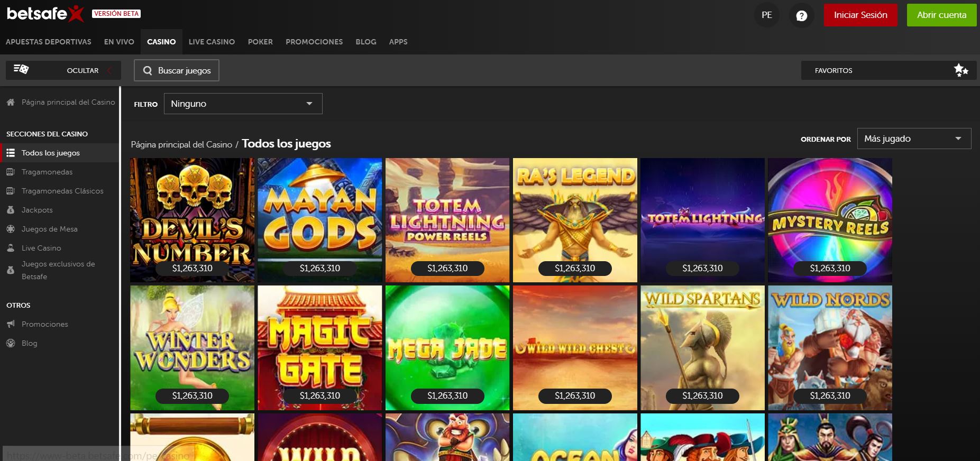Click the Todos los juegos page heading

(x=286, y=144)
